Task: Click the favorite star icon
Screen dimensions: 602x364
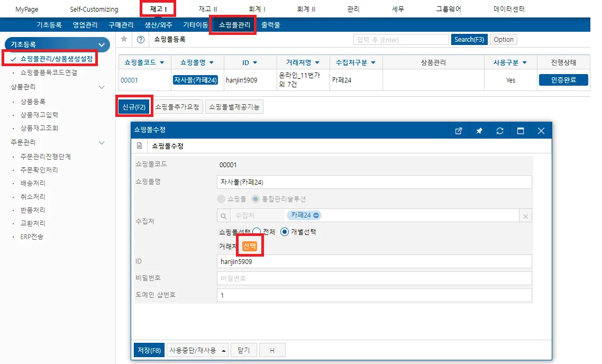Action: coord(124,39)
